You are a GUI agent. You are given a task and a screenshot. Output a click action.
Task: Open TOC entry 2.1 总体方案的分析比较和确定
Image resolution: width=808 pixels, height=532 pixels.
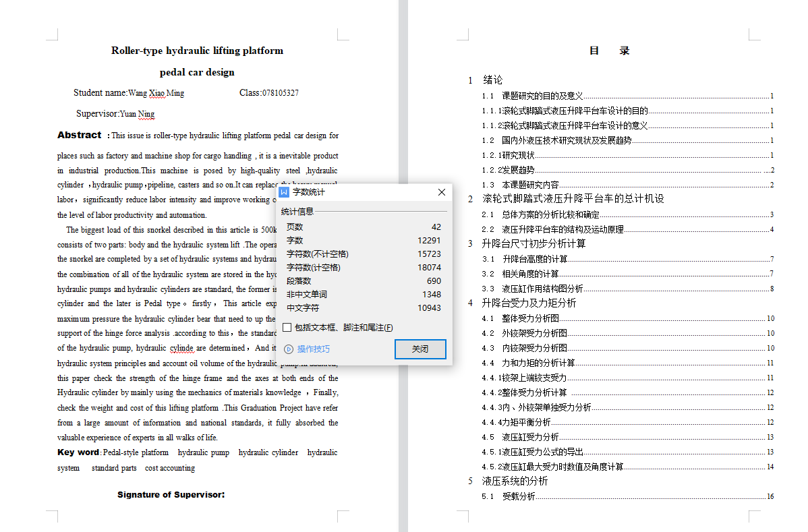pos(550,214)
